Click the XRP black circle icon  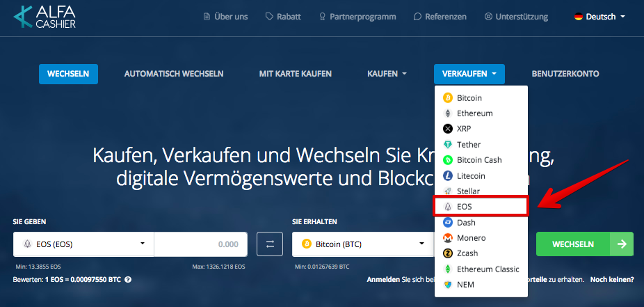[x=447, y=129]
